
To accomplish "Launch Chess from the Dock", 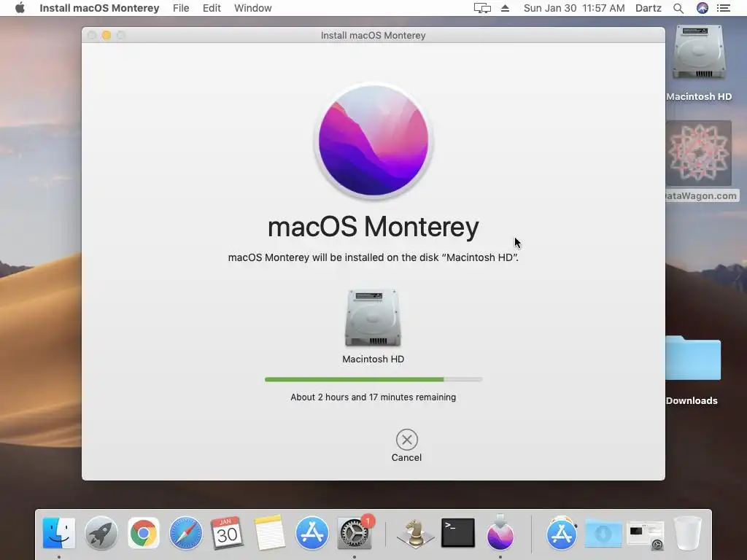I will 415,533.
